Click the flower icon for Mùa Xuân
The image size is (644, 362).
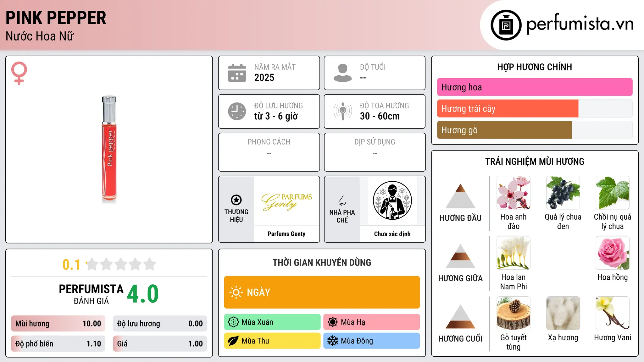click(x=233, y=322)
